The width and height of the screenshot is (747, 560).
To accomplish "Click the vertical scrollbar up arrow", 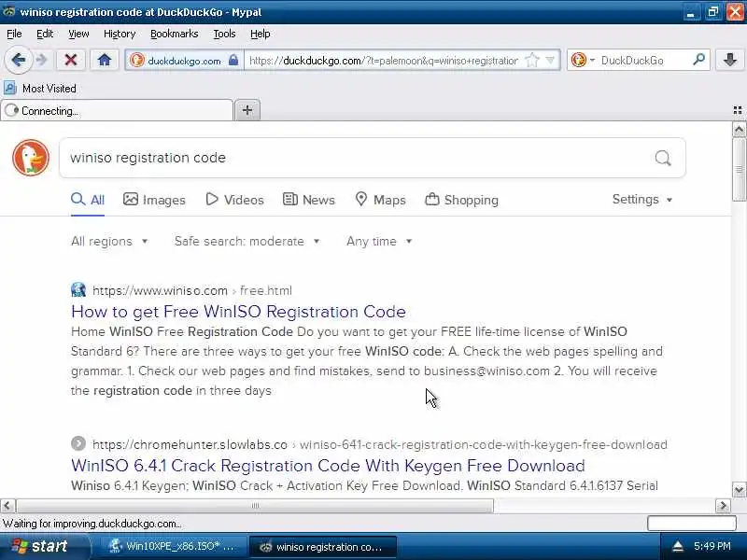I will coord(739,130).
